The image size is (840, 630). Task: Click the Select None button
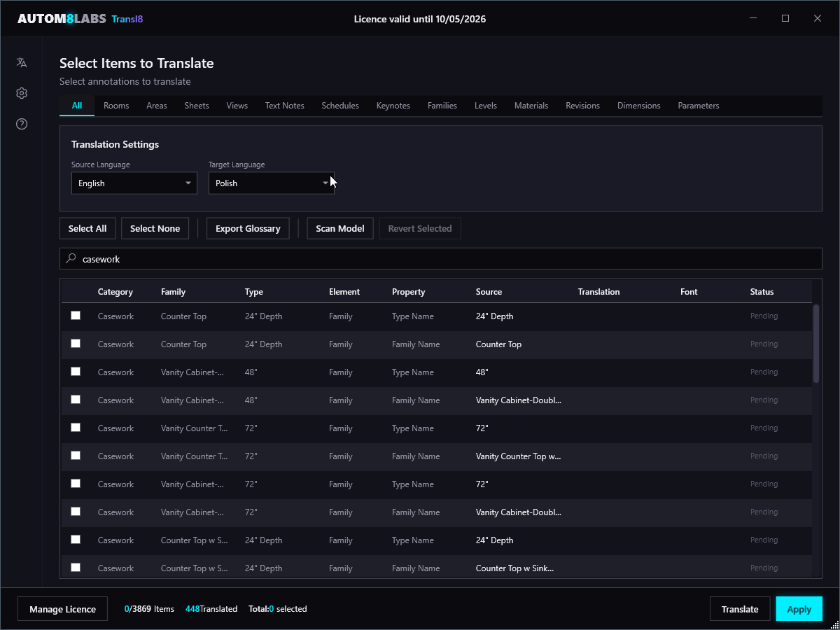155,228
